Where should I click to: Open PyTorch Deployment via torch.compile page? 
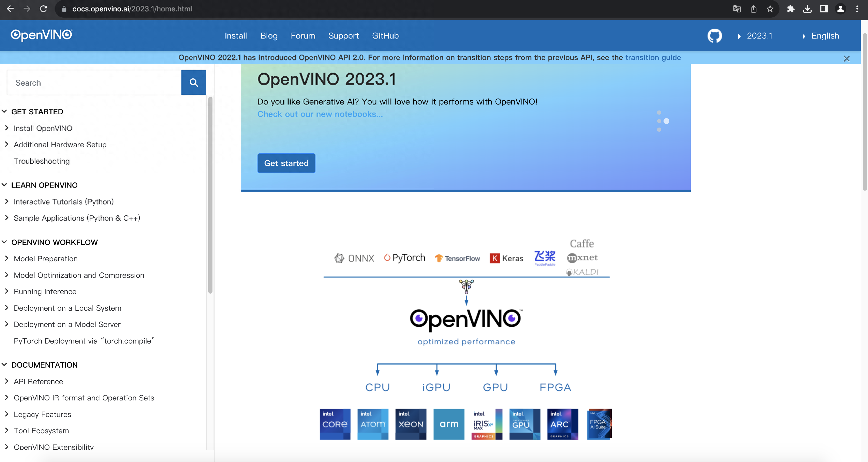(84, 341)
